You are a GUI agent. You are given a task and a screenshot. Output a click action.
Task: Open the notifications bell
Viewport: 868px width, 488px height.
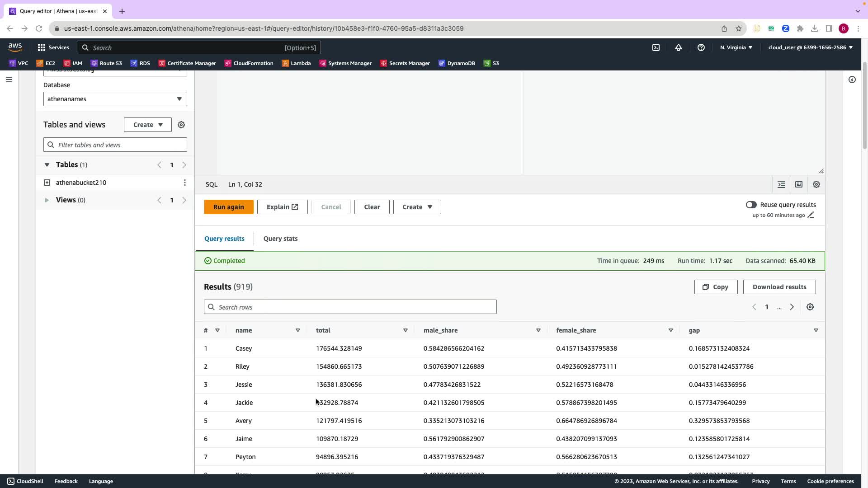coord(678,47)
